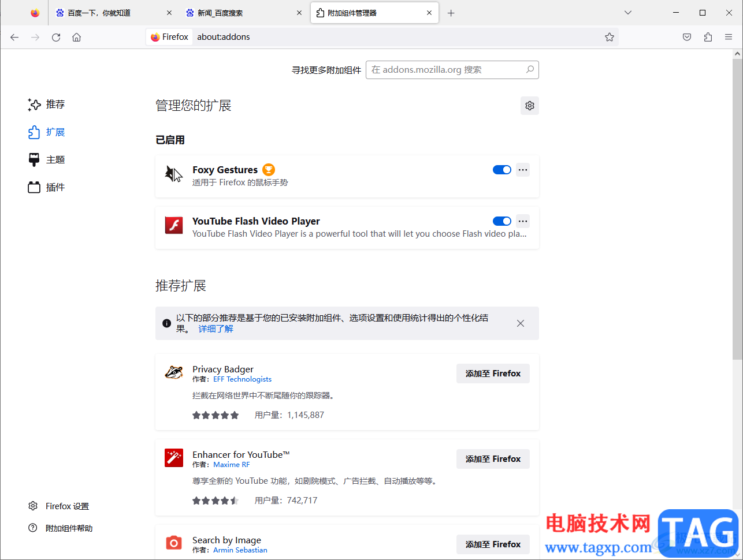Open the extensions puzzle icon in toolbar
743x560 pixels.
708,37
